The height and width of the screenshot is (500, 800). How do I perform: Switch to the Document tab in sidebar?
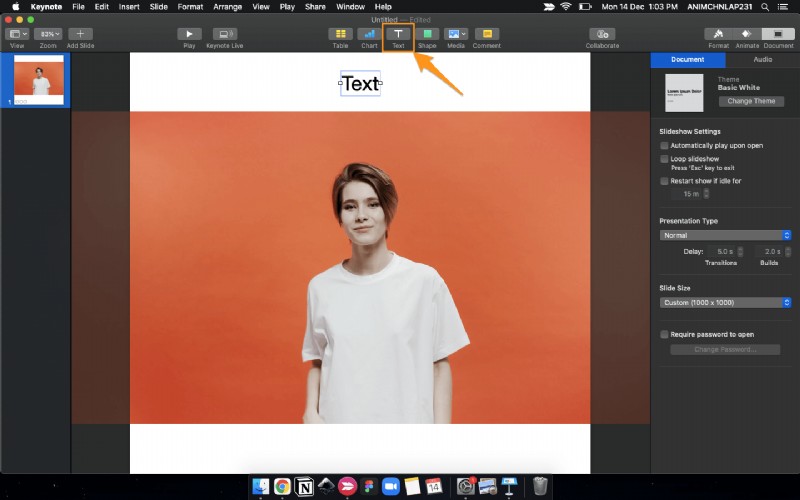click(687, 60)
